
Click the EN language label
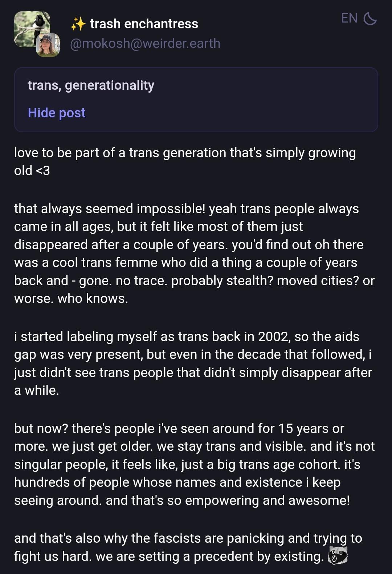pos(349,18)
